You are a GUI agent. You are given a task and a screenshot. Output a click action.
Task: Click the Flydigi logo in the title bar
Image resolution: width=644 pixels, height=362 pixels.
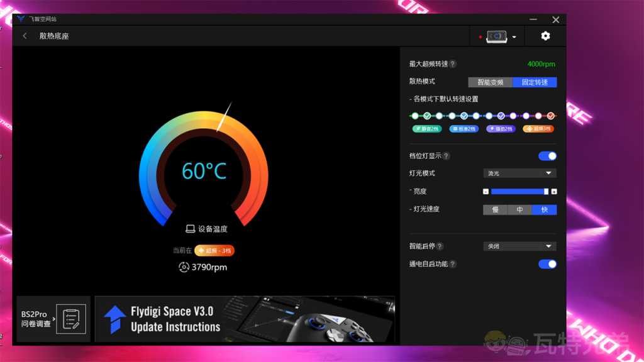(21, 19)
